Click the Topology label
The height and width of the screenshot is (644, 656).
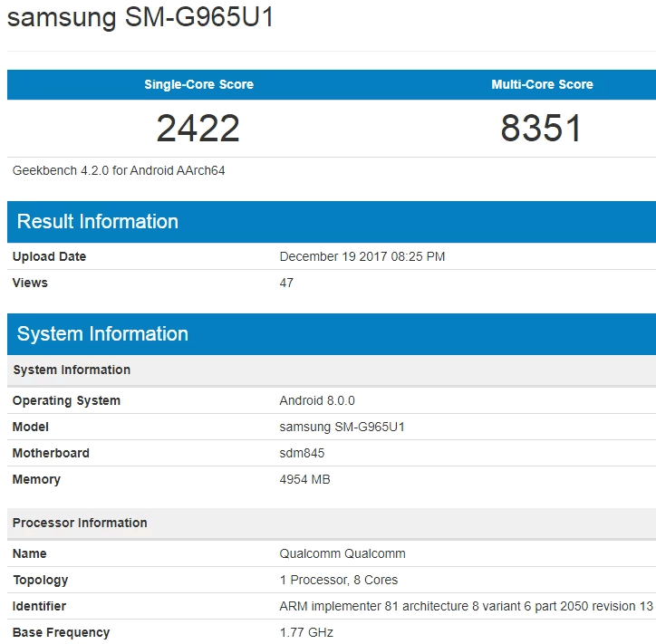click(41, 581)
